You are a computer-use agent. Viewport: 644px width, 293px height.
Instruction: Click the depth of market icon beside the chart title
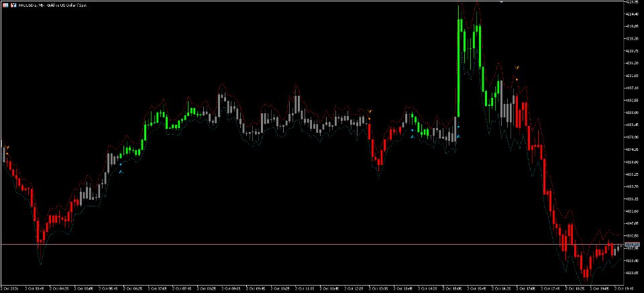point(13,5)
